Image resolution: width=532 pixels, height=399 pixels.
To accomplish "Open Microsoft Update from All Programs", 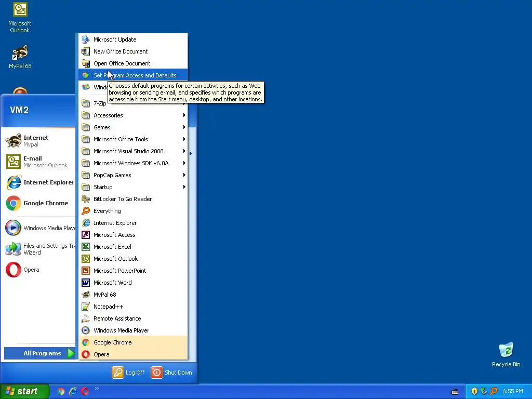I will pyautogui.click(x=132, y=39).
